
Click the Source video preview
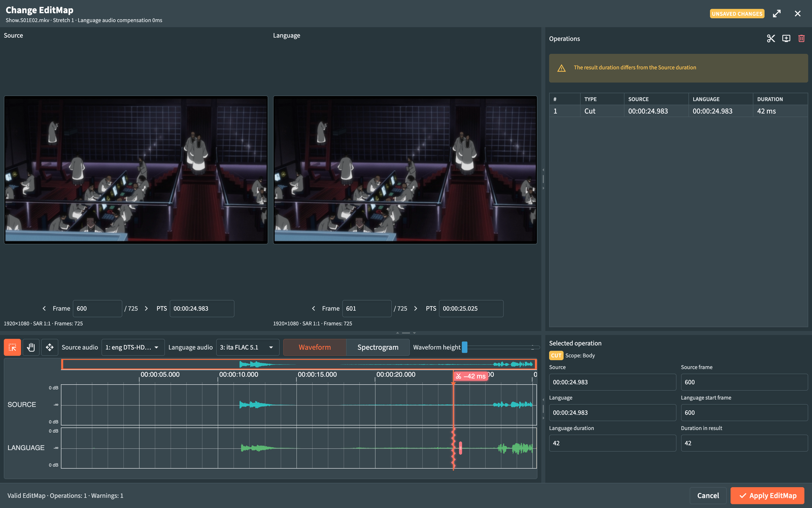pyautogui.click(x=136, y=170)
